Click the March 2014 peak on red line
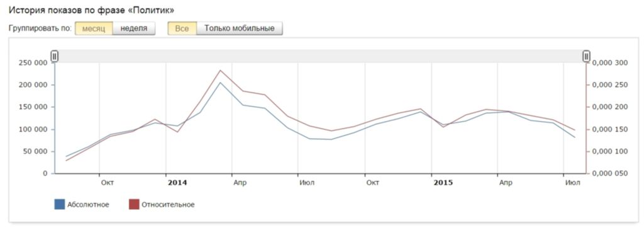The image size is (644, 230). (220, 71)
